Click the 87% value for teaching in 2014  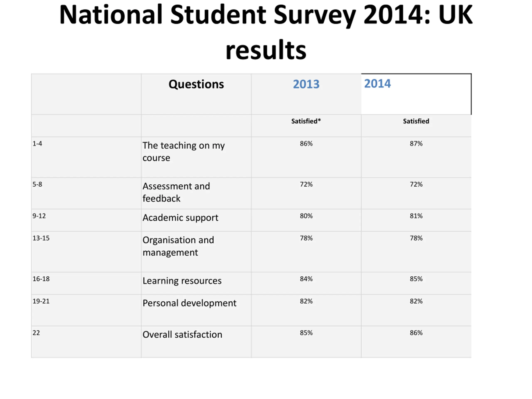point(416,144)
